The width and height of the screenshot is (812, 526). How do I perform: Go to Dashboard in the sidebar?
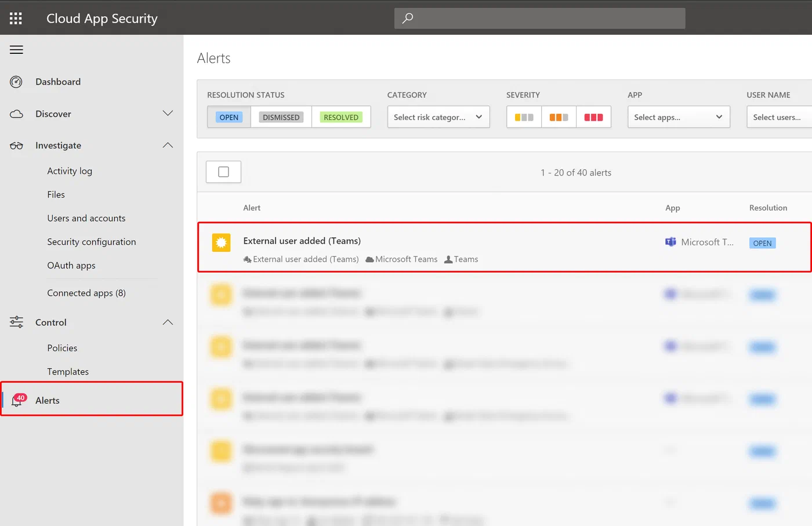coord(58,82)
